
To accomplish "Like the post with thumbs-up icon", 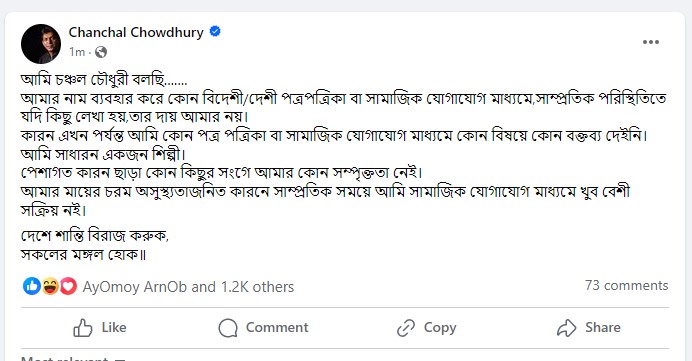I will point(83,328).
